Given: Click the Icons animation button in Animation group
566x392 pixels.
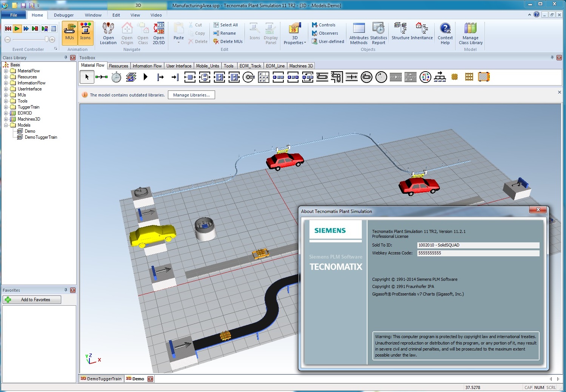Looking at the screenshot, I should coord(85,33).
